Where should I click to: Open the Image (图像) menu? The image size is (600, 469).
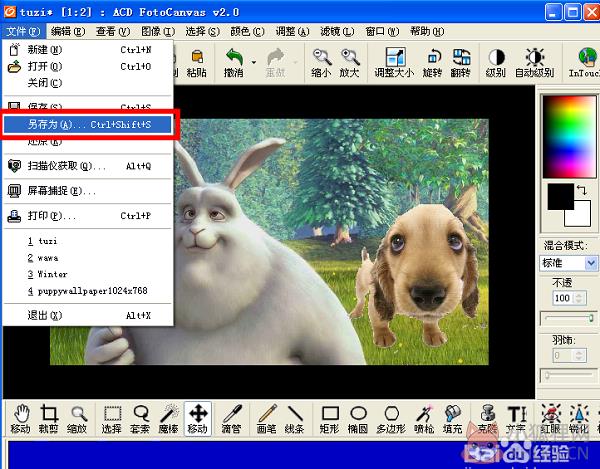[x=158, y=31]
